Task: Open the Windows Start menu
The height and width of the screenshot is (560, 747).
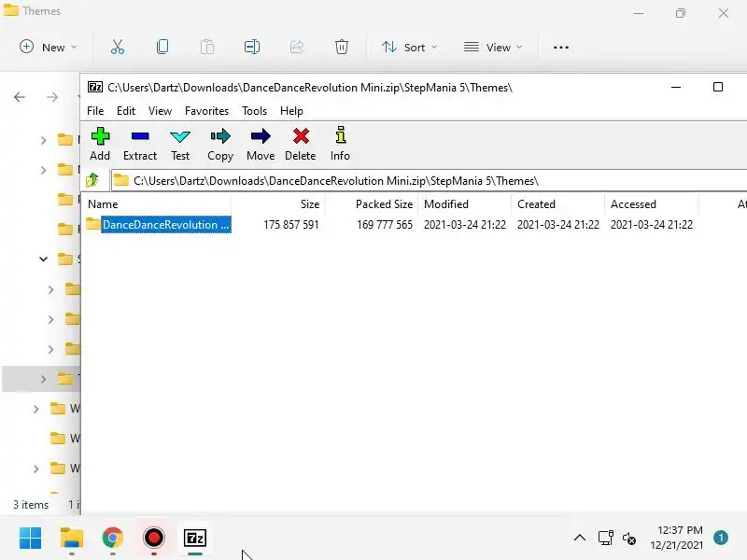Action: click(31, 539)
